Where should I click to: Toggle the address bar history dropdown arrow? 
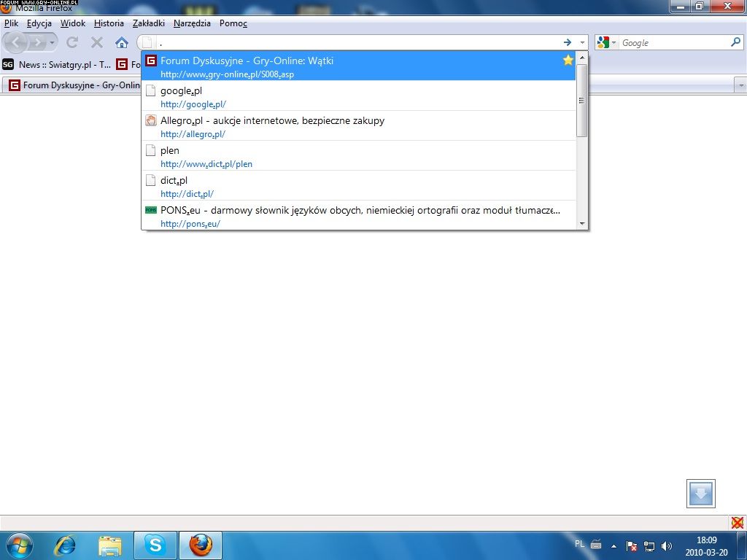pos(582,42)
